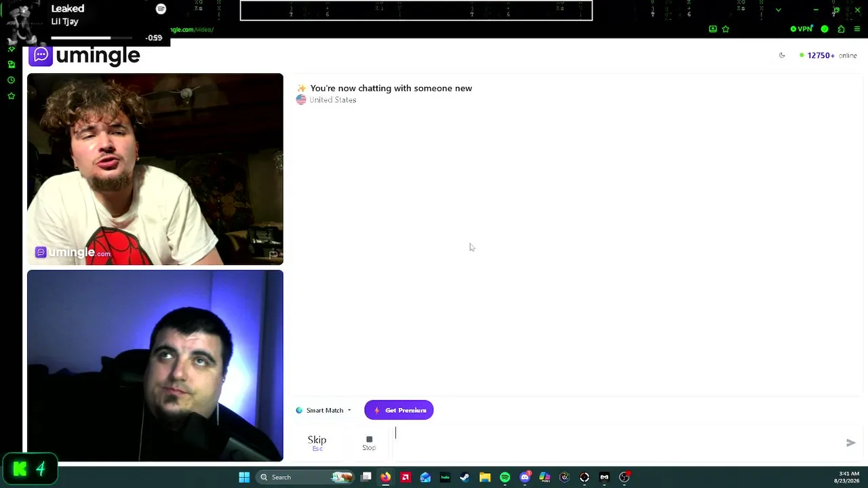The height and width of the screenshot is (488, 868).
Task: Toggle dark mode with the moon icon
Action: [782, 56]
